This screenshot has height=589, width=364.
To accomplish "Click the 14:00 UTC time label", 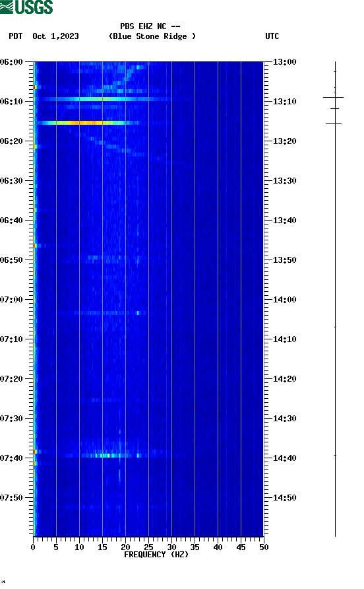I will pyautogui.click(x=284, y=300).
